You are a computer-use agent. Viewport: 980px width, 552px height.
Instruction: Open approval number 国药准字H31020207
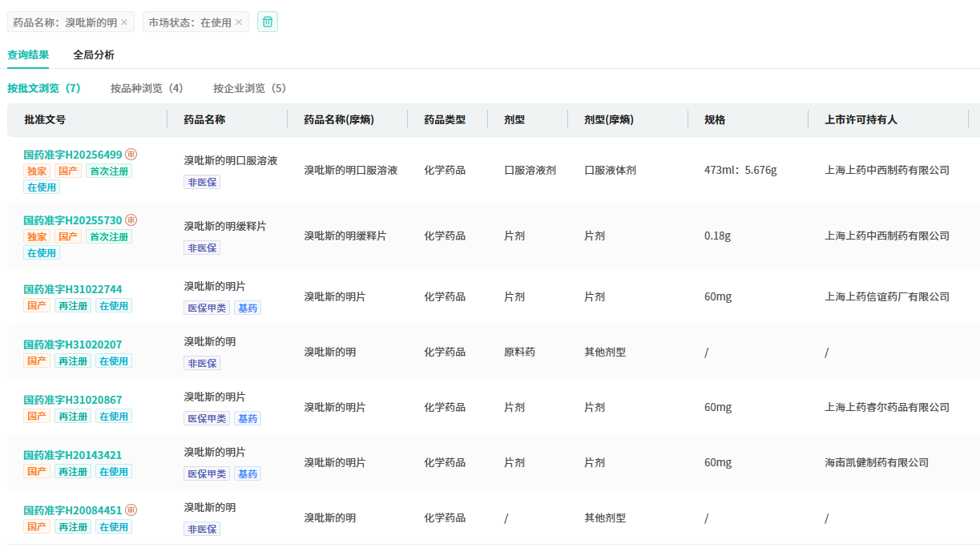[x=73, y=344]
